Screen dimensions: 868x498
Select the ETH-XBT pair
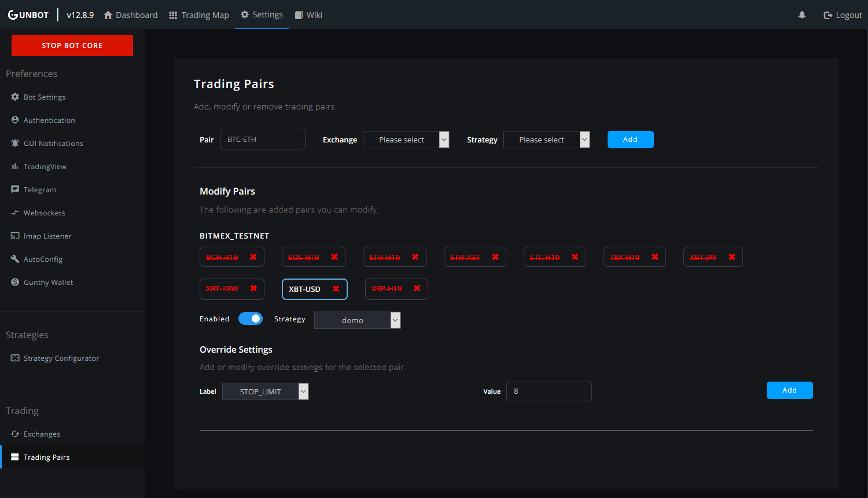(465, 257)
